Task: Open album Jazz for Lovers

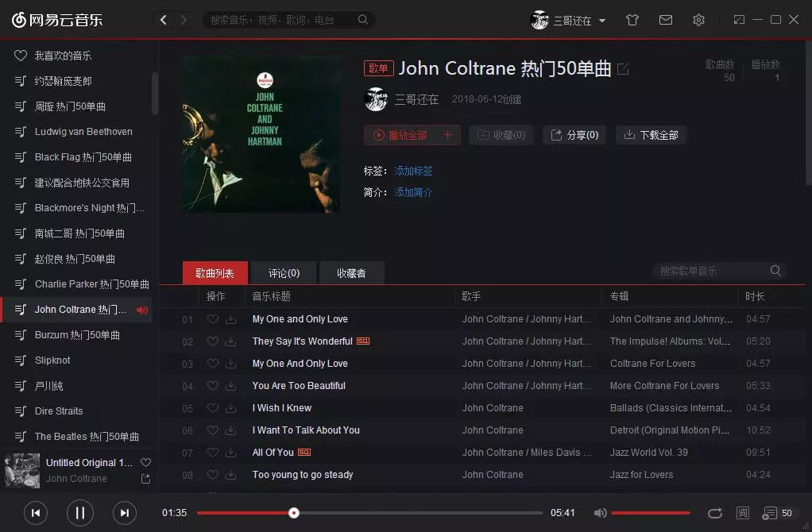Action: point(641,475)
